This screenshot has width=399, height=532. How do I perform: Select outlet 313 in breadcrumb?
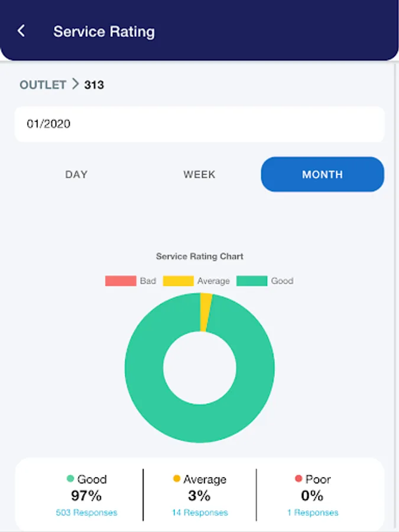94,85
